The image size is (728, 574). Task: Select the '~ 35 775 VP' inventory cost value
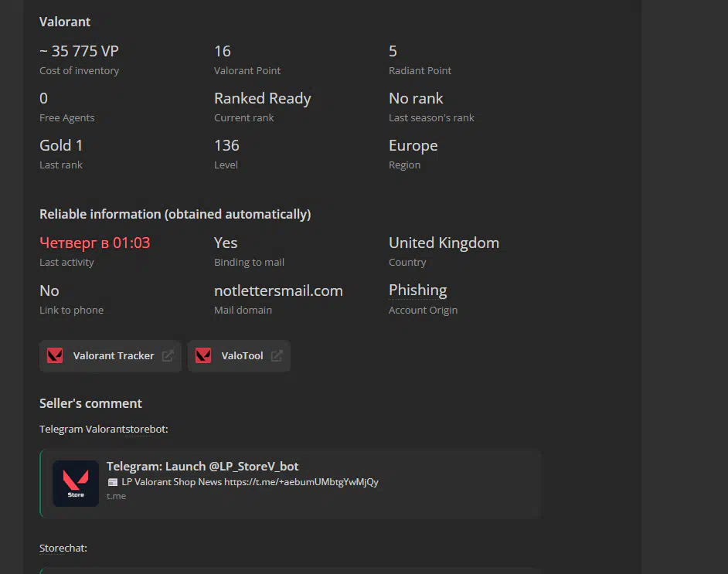(x=79, y=51)
